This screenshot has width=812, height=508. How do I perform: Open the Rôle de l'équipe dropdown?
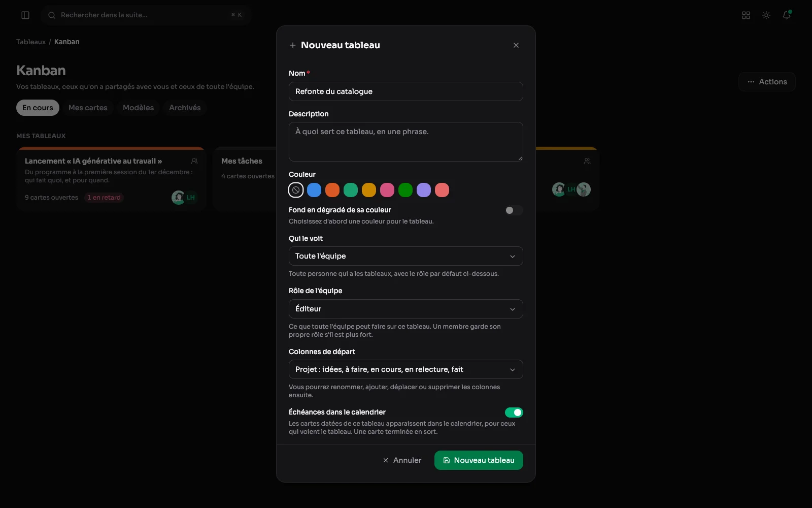point(406,309)
